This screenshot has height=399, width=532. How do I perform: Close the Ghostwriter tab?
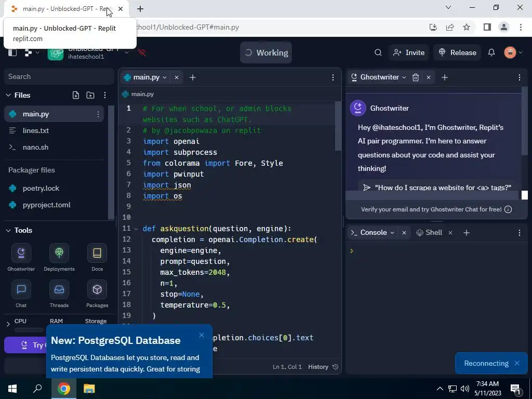(x=429, y=77)
